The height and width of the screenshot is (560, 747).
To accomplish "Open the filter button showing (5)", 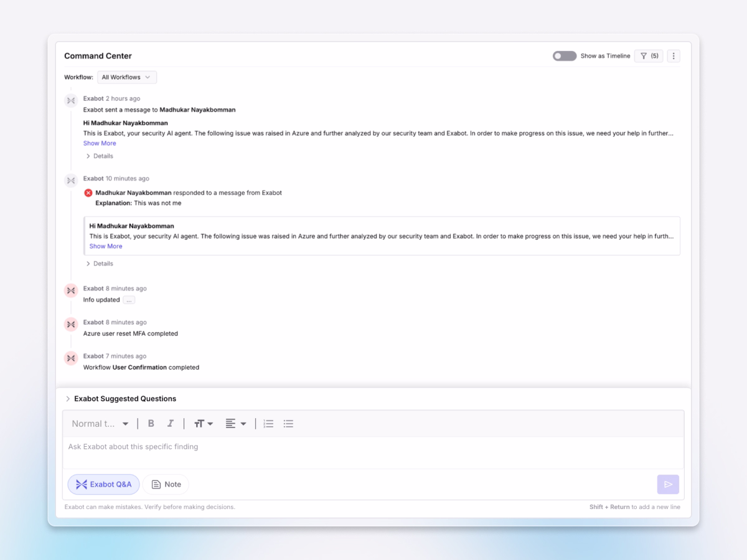I will click(649, 56).
